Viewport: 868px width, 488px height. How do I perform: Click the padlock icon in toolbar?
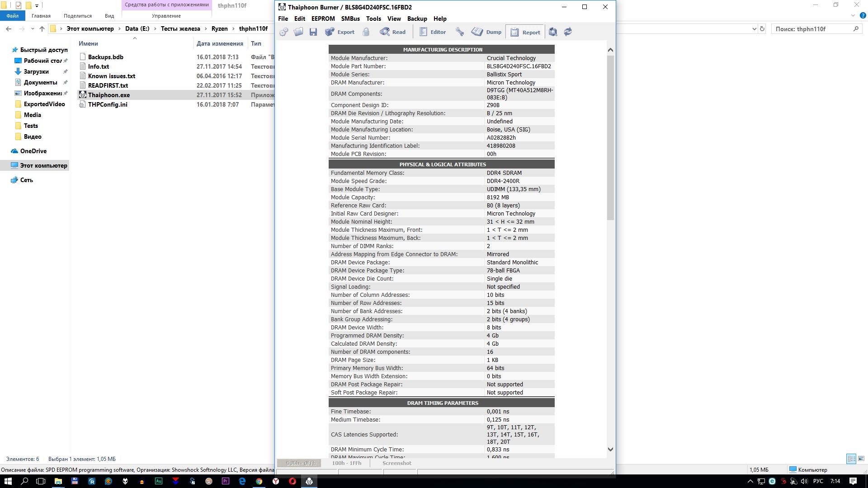[366, 32]
